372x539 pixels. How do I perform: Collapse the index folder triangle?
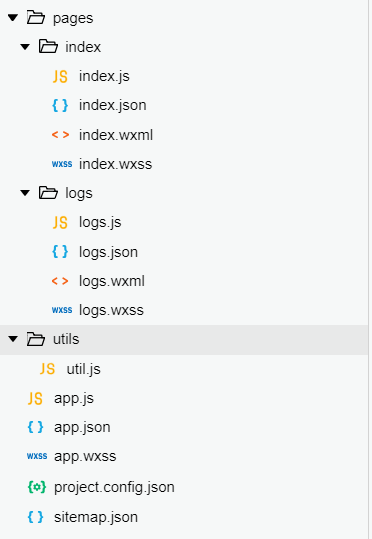25,47
